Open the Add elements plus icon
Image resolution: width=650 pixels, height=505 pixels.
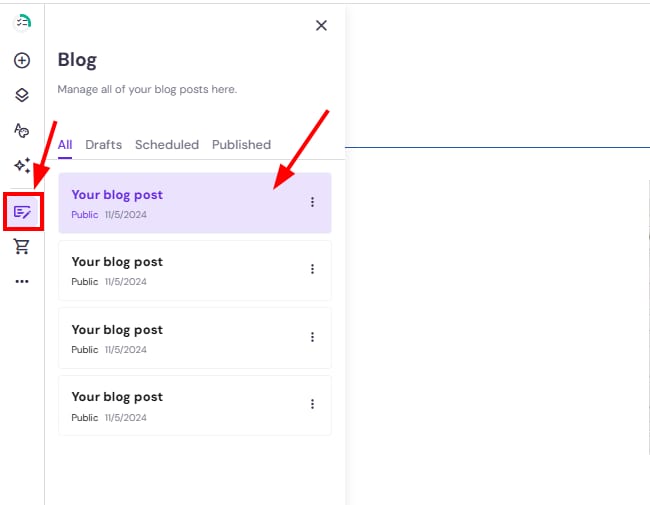click(22, 60)
